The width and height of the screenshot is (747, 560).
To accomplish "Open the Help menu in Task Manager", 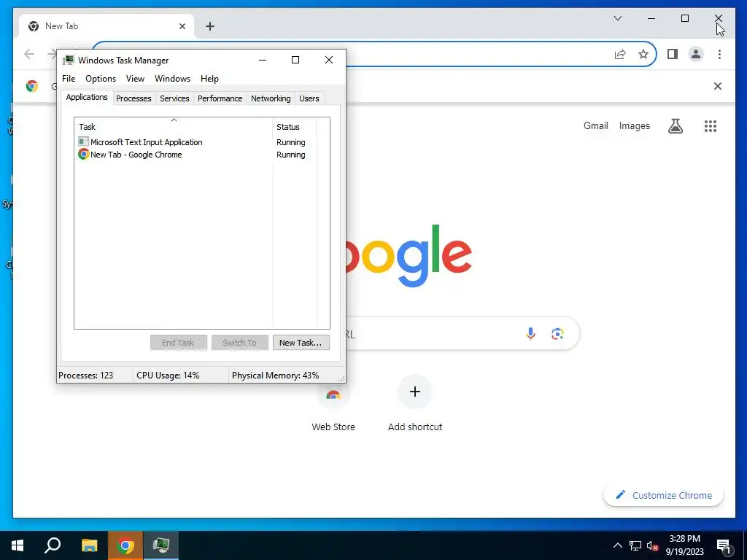I will click(x=209, y=79).
